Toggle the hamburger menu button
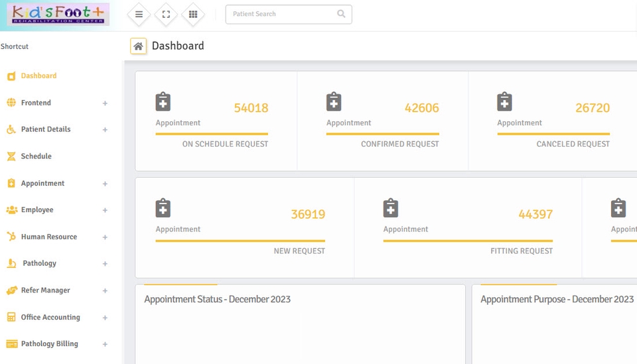The height and width of the screenshot is (364, 637). coord(139,14)
